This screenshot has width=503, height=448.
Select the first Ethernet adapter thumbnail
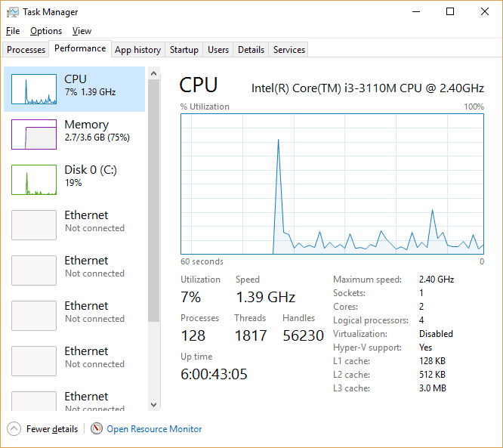click(34, 225)
